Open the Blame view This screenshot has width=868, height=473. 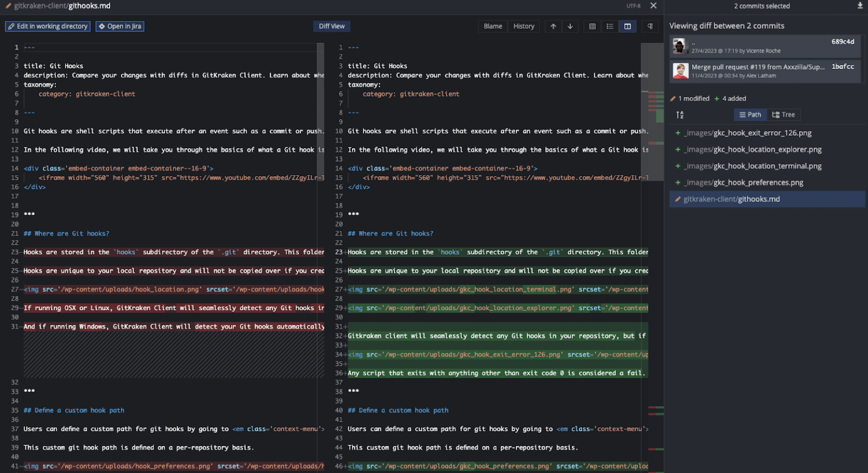[493, 27]
